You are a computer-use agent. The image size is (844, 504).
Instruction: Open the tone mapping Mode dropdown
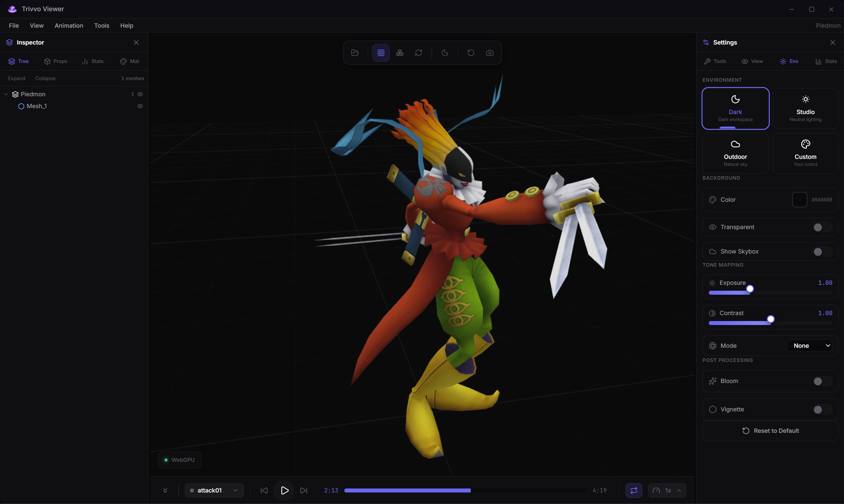pos(809,345)
